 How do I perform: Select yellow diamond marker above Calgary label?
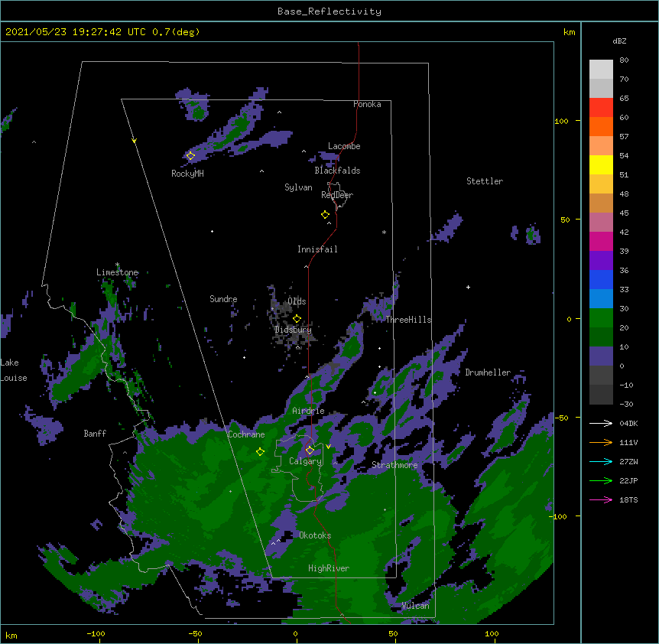pos(310,450)
